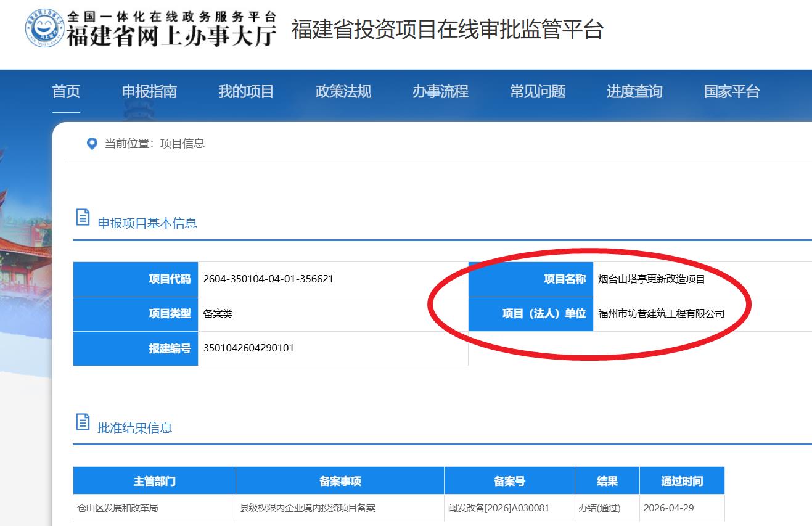Screen dimensions: 812x526
Task: Go to 我的项目 in the navigation
Action: pos(246,92)
